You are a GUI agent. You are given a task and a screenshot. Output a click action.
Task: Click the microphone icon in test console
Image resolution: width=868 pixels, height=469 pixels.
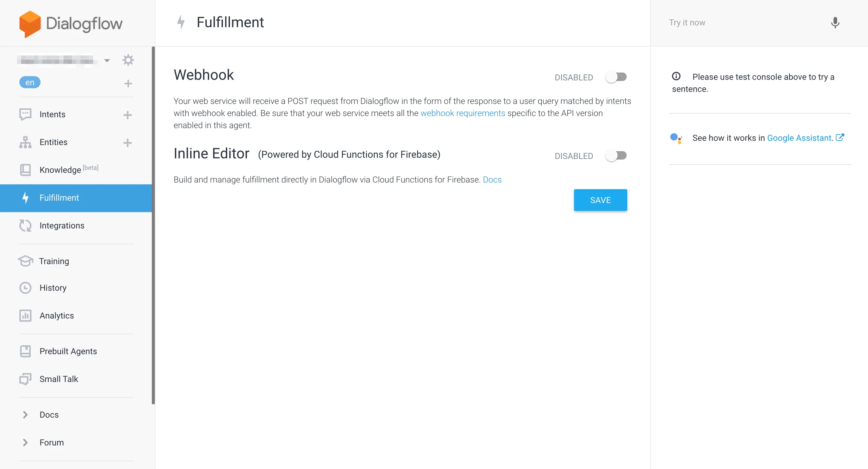pyautogui.click(x=835, y=23)
